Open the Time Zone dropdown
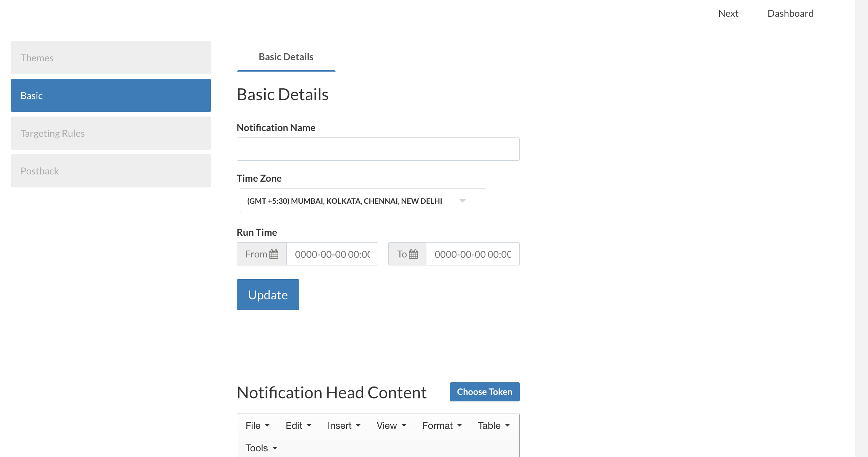 tap(362, 201)
